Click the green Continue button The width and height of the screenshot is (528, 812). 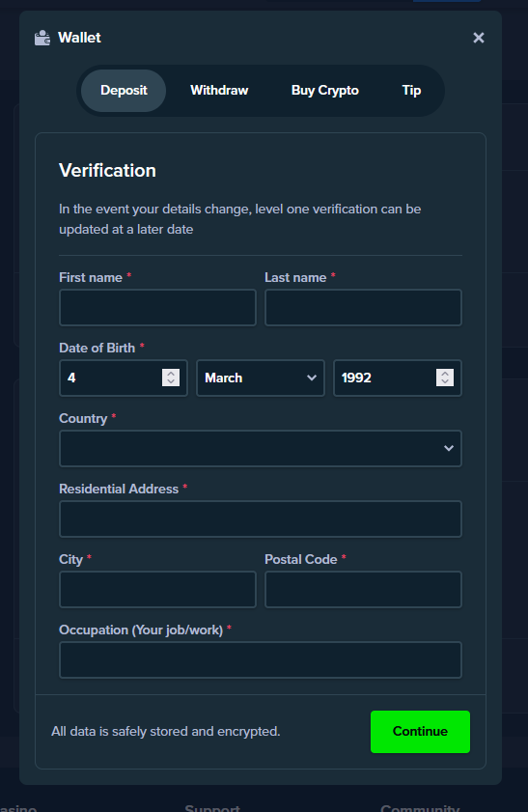420,732
